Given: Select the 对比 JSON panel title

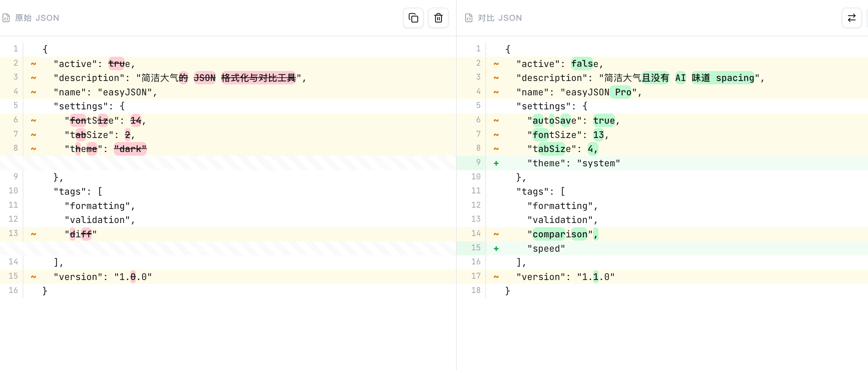Looking at the screenshot, I should 500,18.
